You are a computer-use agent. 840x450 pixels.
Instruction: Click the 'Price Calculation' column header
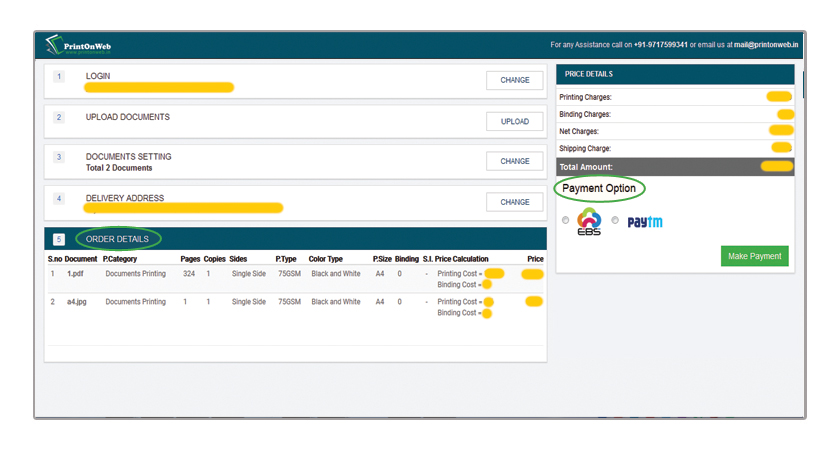[462, 259]
